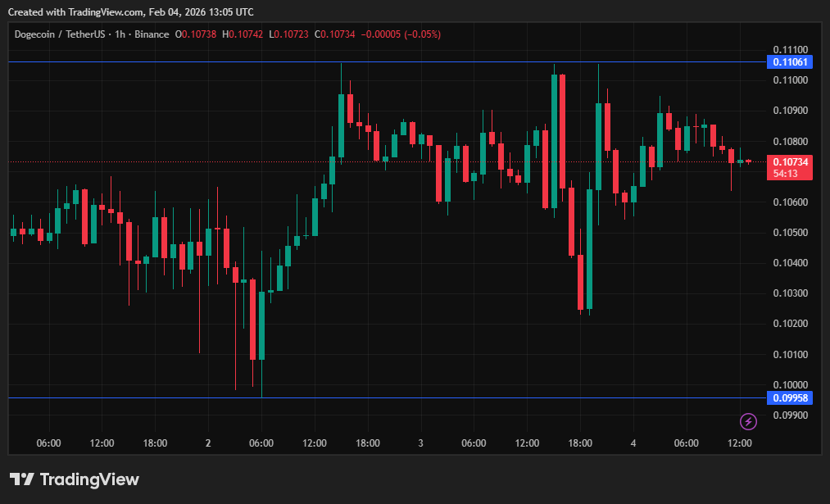Select the Dogecoin / TetherUS symbol name

tap(61, 34)
